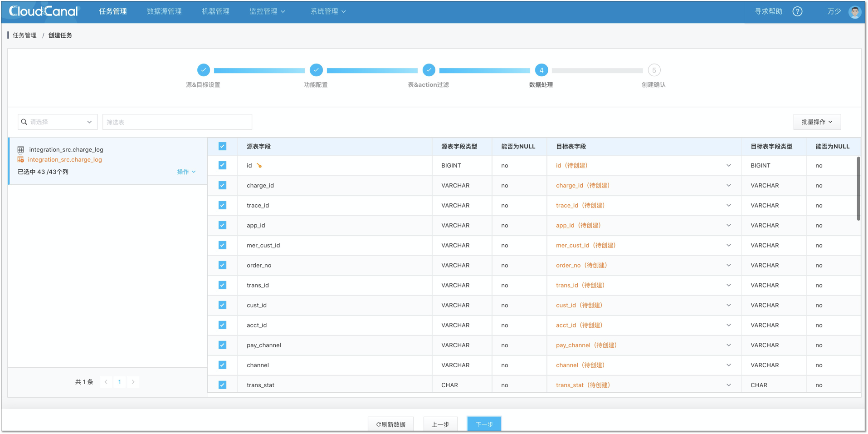
Task: Open the 批量操作 dropdown
Action: [x=817, y=122]
